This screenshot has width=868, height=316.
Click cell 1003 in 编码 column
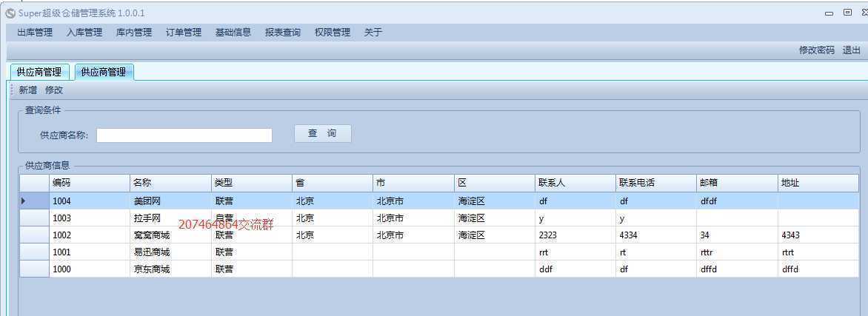click(x=90, y=218)
